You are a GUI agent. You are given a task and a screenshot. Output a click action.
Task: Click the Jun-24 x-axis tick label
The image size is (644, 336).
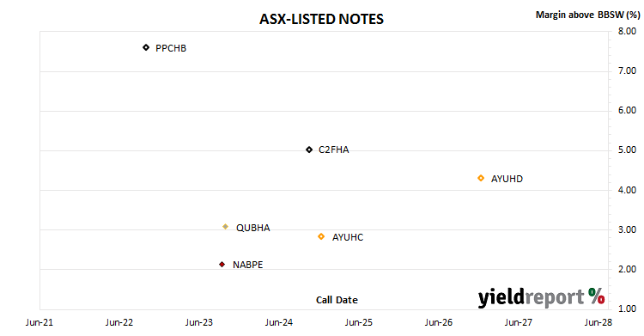(279, 322)
